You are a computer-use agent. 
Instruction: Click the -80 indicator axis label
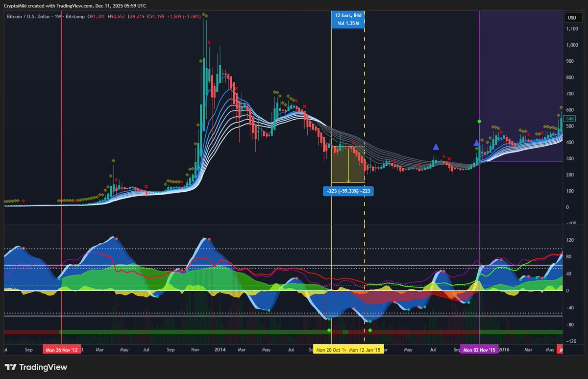(x=570, y=325)
